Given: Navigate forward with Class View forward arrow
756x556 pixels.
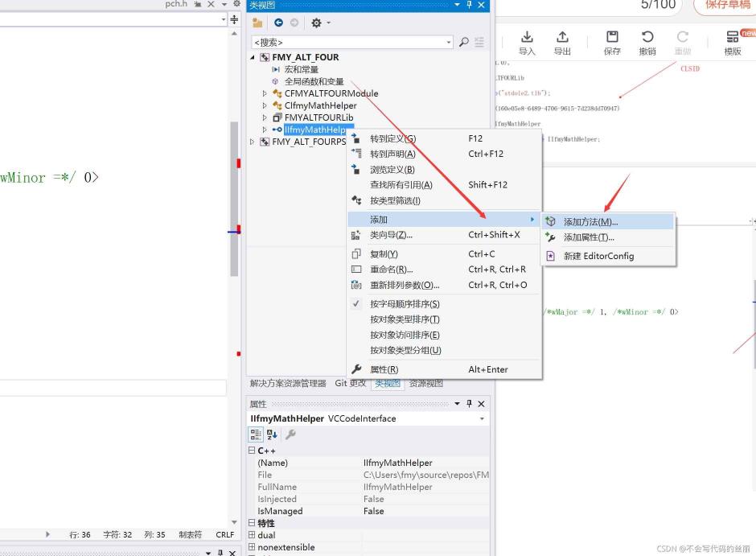Looking at the screenshot, I should click(294, 23).
